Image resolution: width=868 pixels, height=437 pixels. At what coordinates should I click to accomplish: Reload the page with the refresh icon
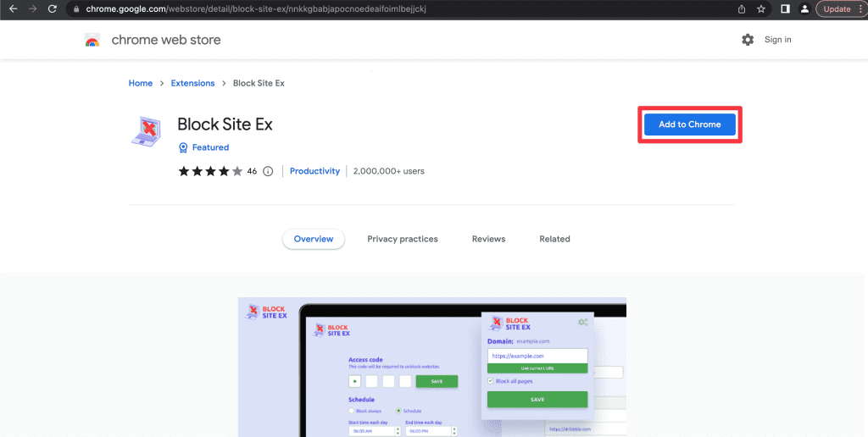tap(52, 8)
